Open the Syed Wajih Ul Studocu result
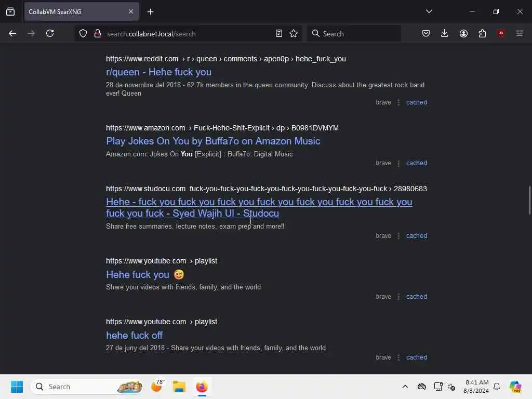Screen dimensions: 532x399 tap(259, 207)
